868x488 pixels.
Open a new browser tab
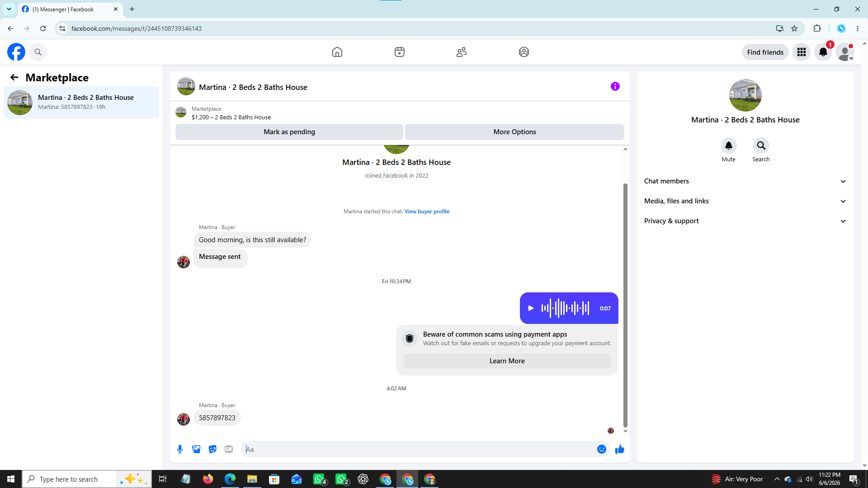click(x=132, y=9)
